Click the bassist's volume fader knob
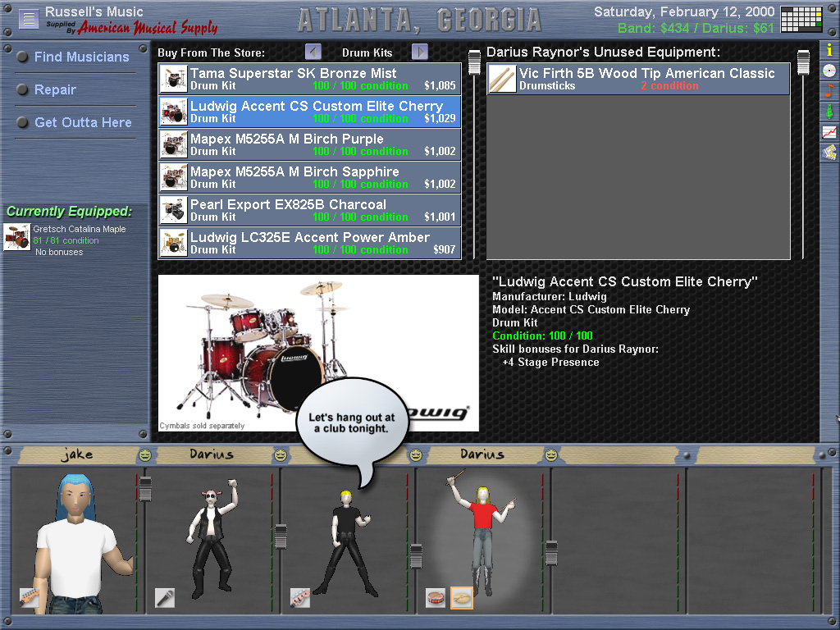The image size is (840, 630). pyautogui.click(x=416, y=556)
